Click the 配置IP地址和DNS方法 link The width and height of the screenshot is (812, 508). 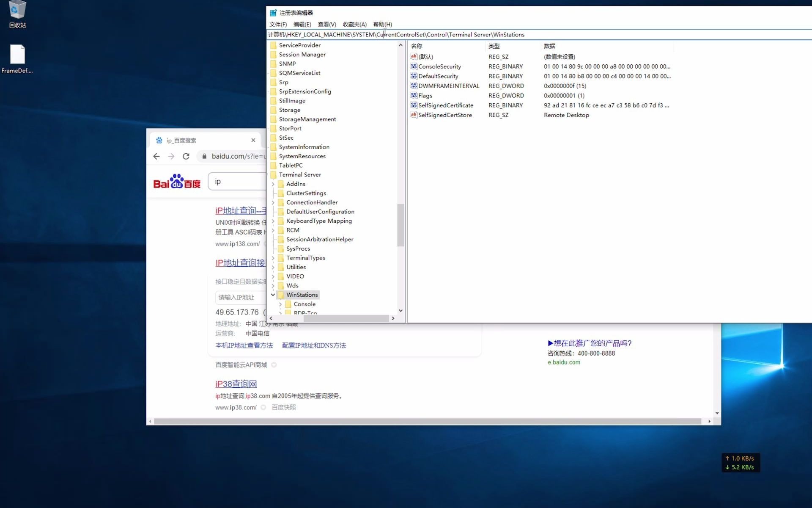pyautogui.click(x=314, y=345)
